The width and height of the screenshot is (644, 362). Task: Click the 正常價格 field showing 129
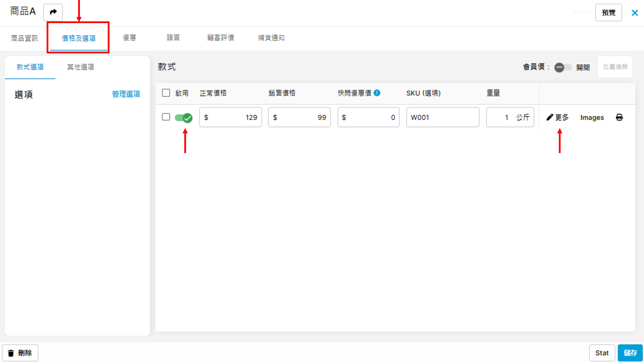(x=230, y=117)
